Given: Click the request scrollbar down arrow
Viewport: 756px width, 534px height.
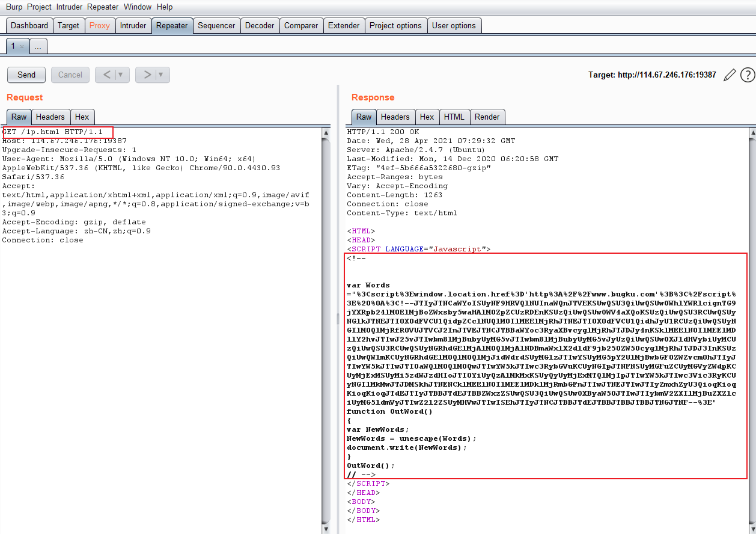Looking at the screenshot, I should (326, 529).
